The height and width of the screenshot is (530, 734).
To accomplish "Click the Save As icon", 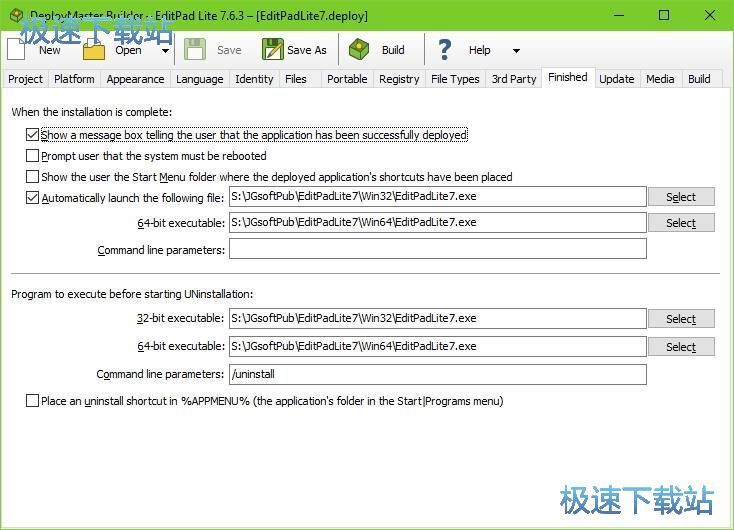I will coord(272,49).
